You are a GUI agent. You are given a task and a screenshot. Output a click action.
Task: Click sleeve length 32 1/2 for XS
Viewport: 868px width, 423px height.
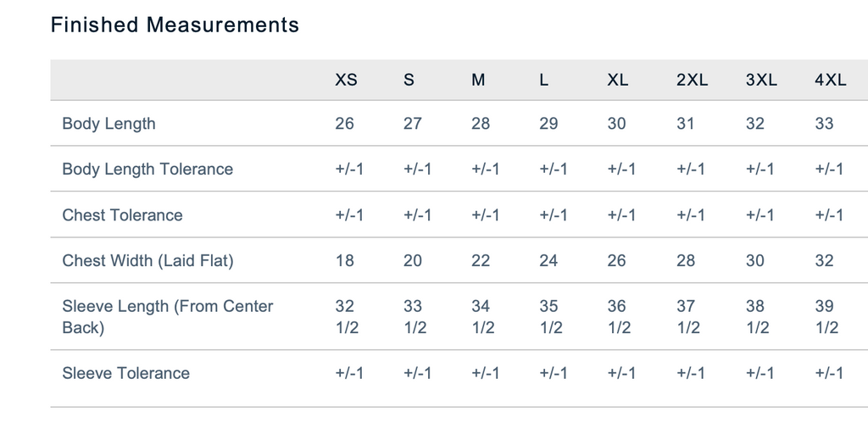(x=347, y=317)
